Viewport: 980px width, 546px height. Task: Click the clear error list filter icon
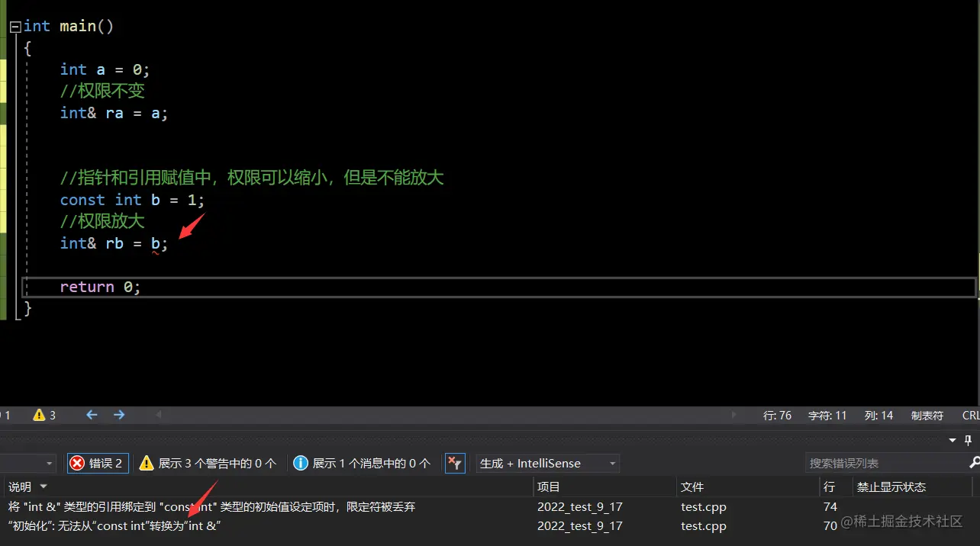coord(455,463)
